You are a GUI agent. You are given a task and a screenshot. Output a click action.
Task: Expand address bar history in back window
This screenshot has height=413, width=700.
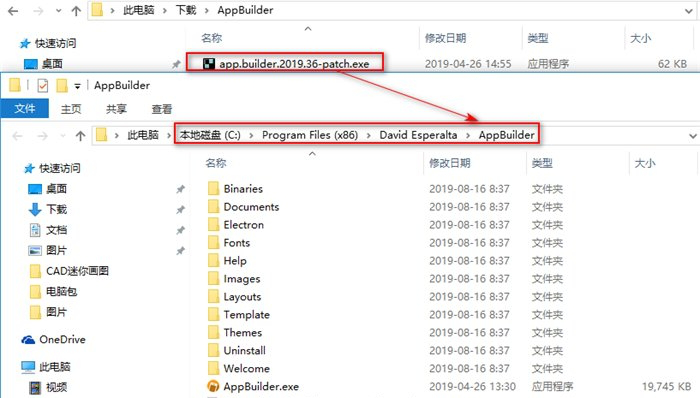689,11
